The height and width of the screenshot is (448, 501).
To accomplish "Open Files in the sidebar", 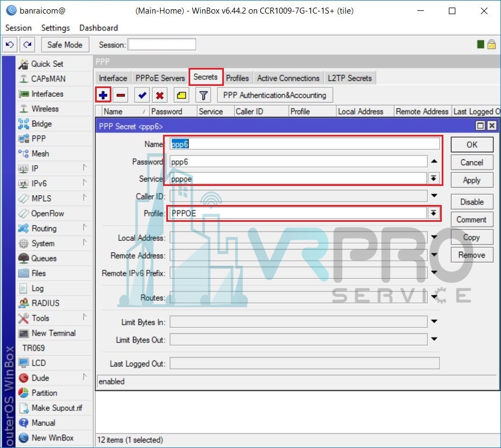I will click(x=39, y=273).
